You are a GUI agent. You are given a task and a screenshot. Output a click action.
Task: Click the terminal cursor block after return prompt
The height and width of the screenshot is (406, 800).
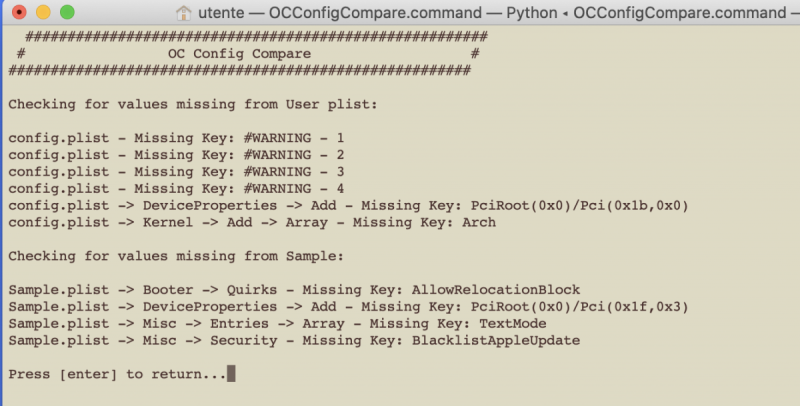pyautogui.click(x=231, y=374)
